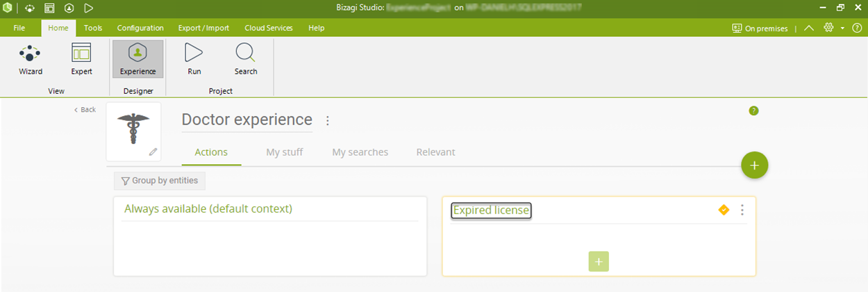Click the green round add button

(755, 165)
